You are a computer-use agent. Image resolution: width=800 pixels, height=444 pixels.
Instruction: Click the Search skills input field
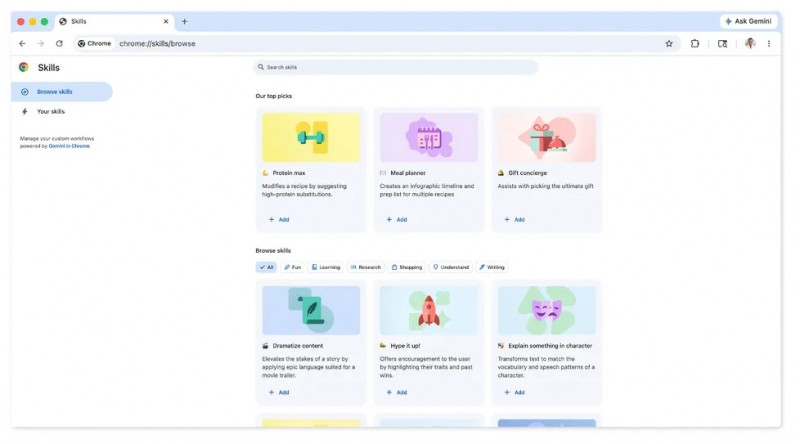pos(395,67)
